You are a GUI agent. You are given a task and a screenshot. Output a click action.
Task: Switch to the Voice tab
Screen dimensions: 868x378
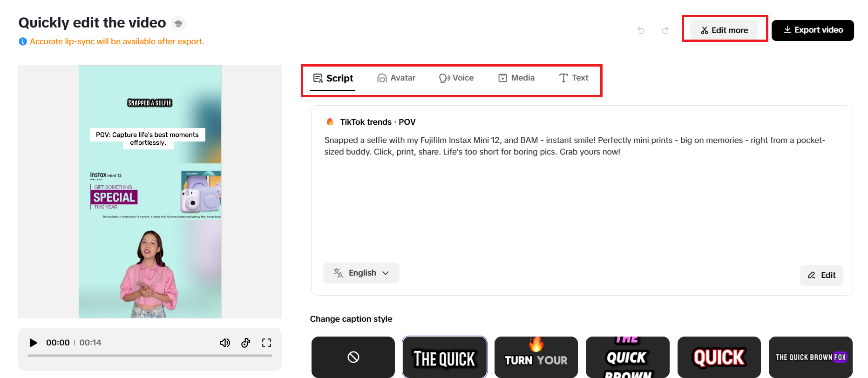click(x=456, y=78)
